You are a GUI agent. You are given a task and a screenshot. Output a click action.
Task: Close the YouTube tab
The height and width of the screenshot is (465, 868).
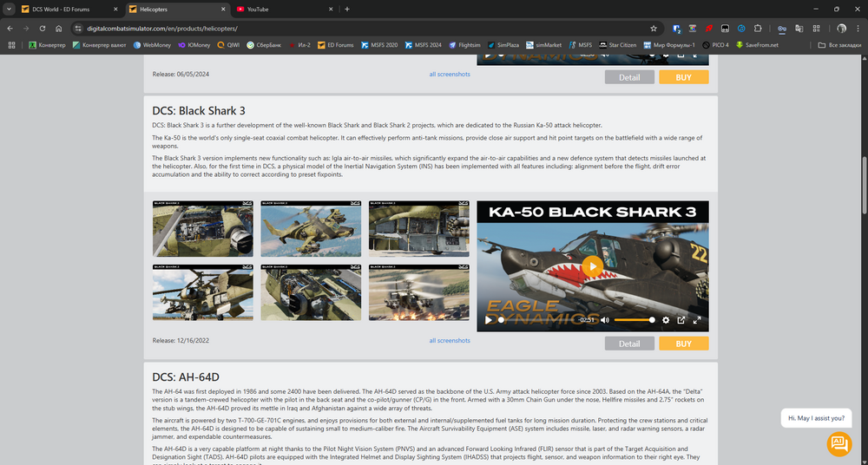click(x=331, y=10)
